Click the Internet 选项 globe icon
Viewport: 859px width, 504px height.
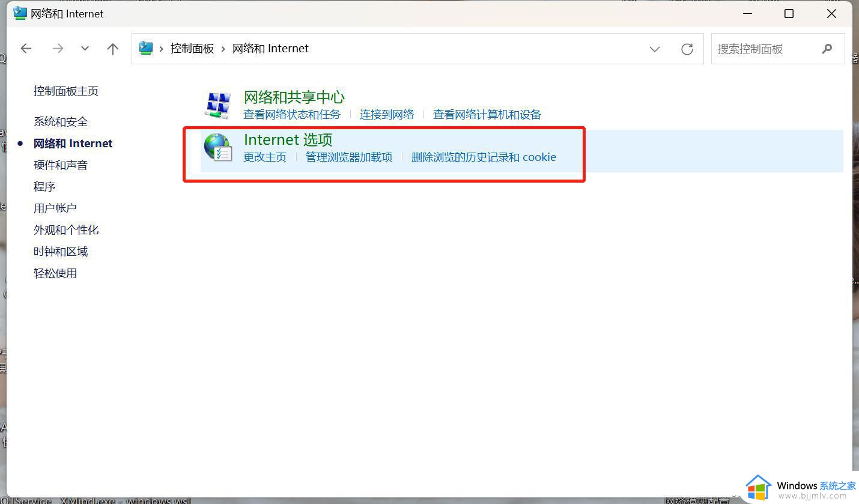tap(217, 148)
